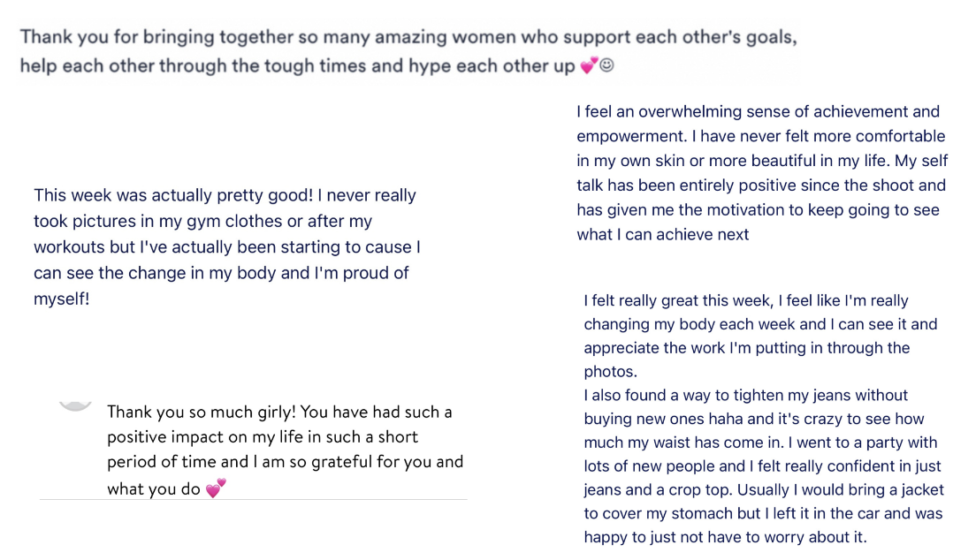This screenshot has height=560, width=976.
Task: Click the word "myself!" ending the gym testimonial
Action: [x=61, y=299]
